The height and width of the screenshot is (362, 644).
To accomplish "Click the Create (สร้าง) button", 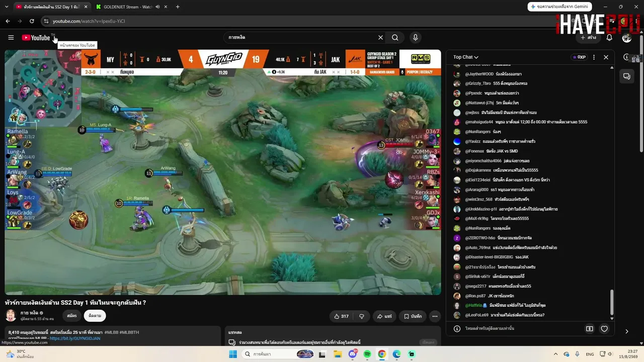I will (588, 38).
